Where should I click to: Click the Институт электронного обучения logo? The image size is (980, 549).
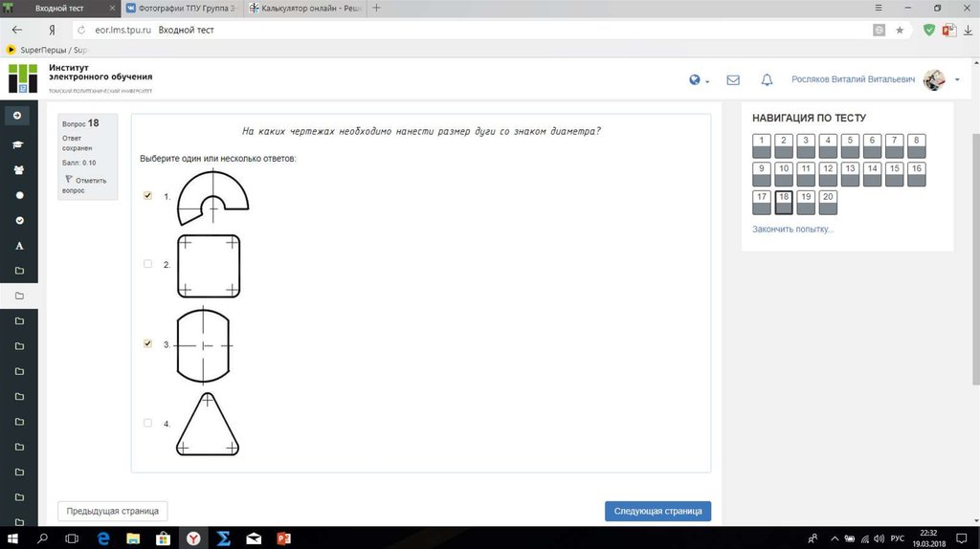[80, 78]
